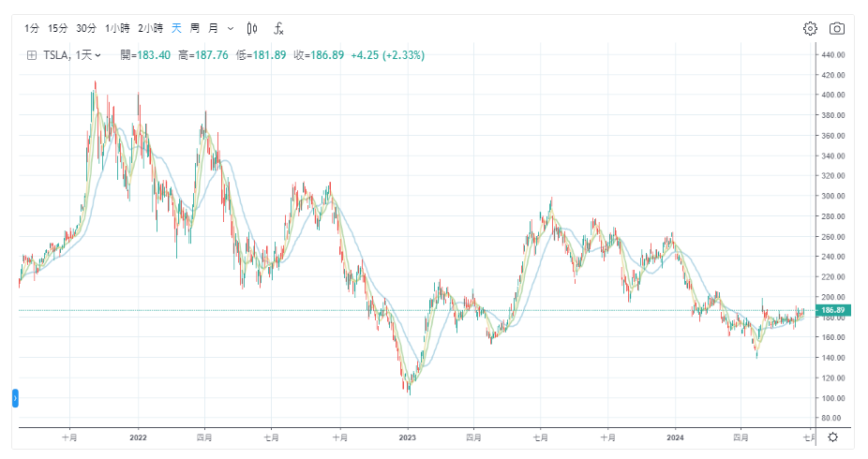Viewport: 868px width, 459px height.
Task: Click the 2023 marker on time axis
Action: coord(407,437)
